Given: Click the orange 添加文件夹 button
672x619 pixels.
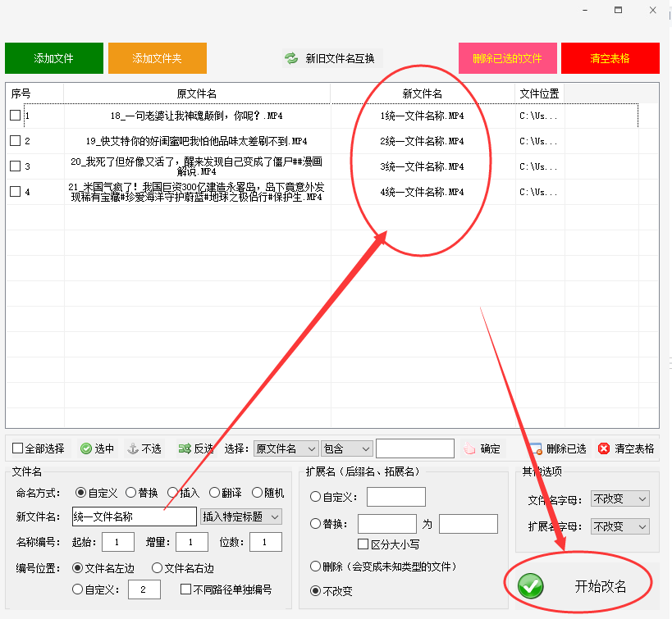Looking at the screenshot, I should [158, 58].
